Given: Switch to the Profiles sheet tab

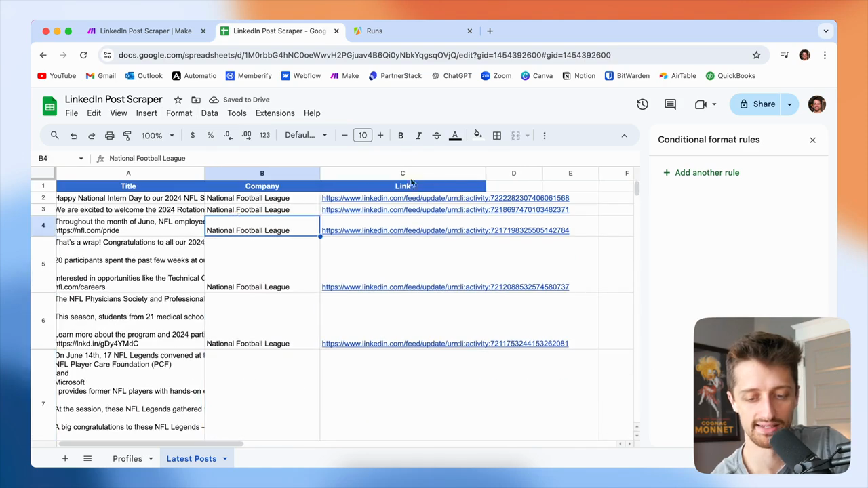Looking at the screenshot, I should coord(127,459).
